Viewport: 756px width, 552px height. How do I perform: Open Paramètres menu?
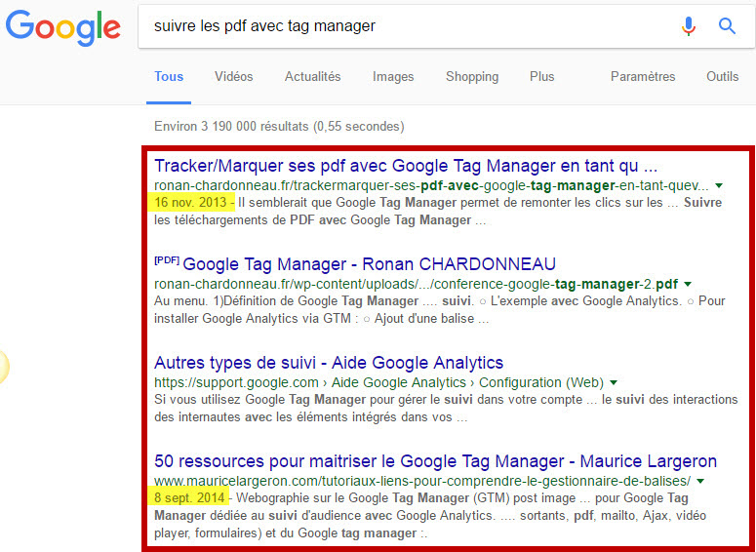click(x=643, y=77)
